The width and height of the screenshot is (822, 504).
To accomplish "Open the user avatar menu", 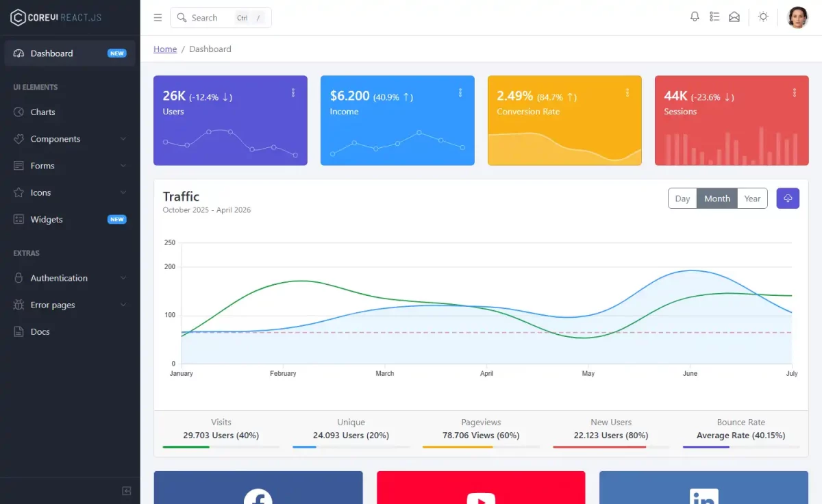I will coord(797,17).
